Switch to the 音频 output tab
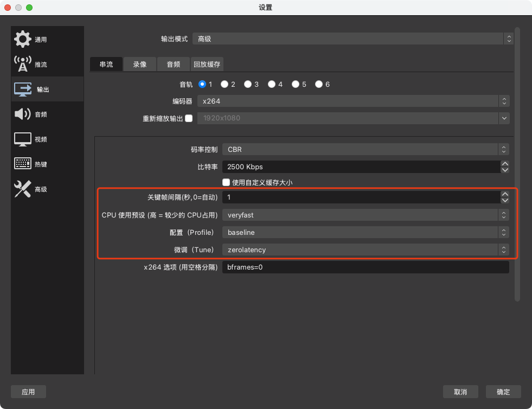The image size is (532, 409). pyautogui.click(x=174, y=64)
